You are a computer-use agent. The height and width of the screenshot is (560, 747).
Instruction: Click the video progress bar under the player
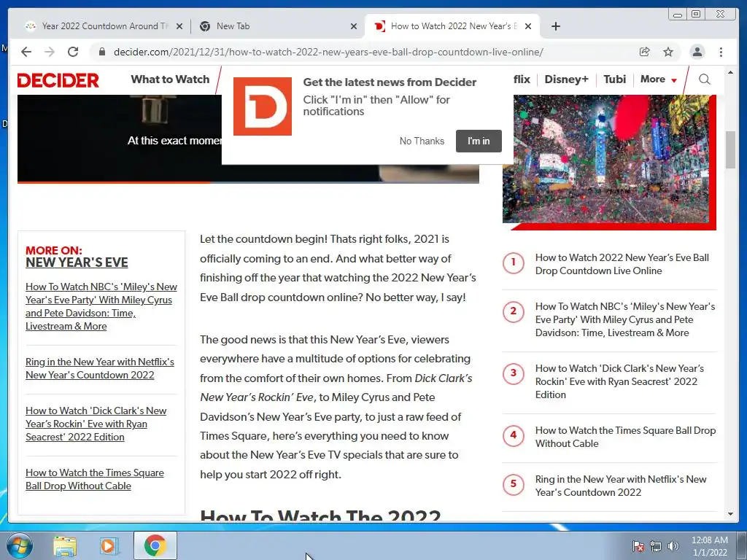click(x=248, y=182)
